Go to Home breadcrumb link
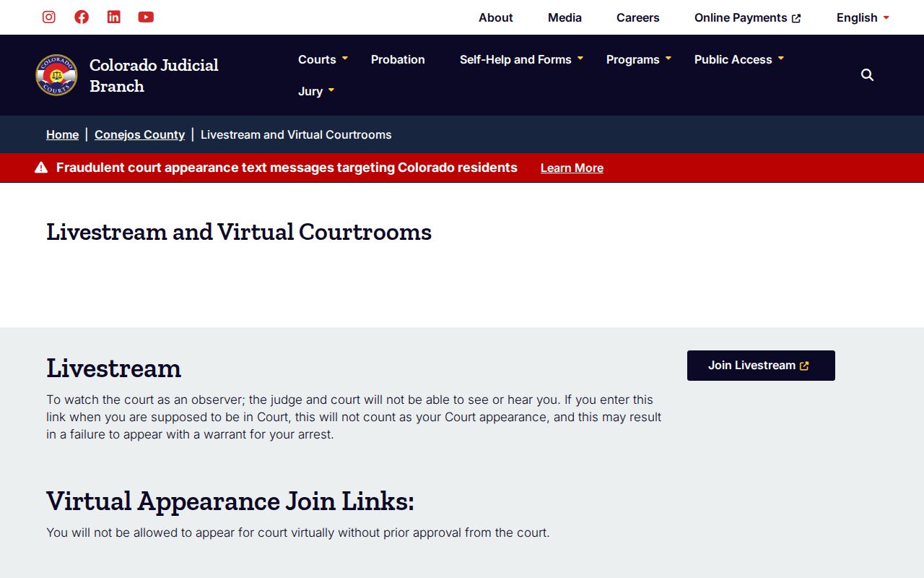The height and width of the screenshot is (578, 924). [62, 134]
